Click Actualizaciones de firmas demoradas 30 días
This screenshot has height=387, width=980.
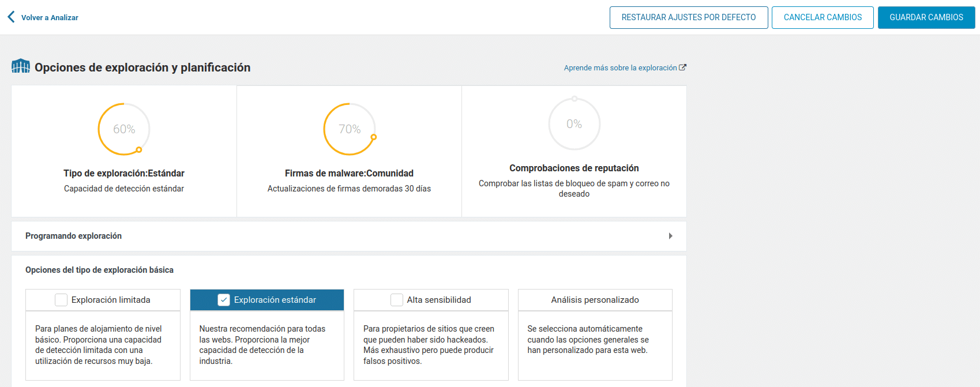(349, 189)
